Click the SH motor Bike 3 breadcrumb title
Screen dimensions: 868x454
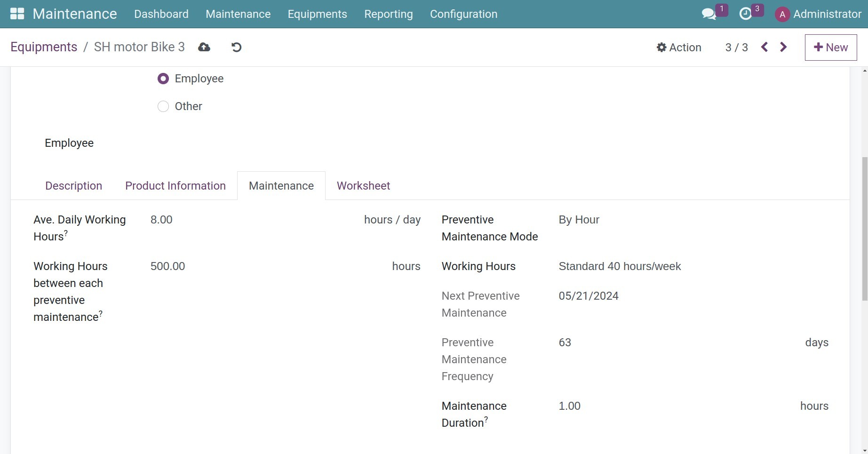click(x=139, y=47)
